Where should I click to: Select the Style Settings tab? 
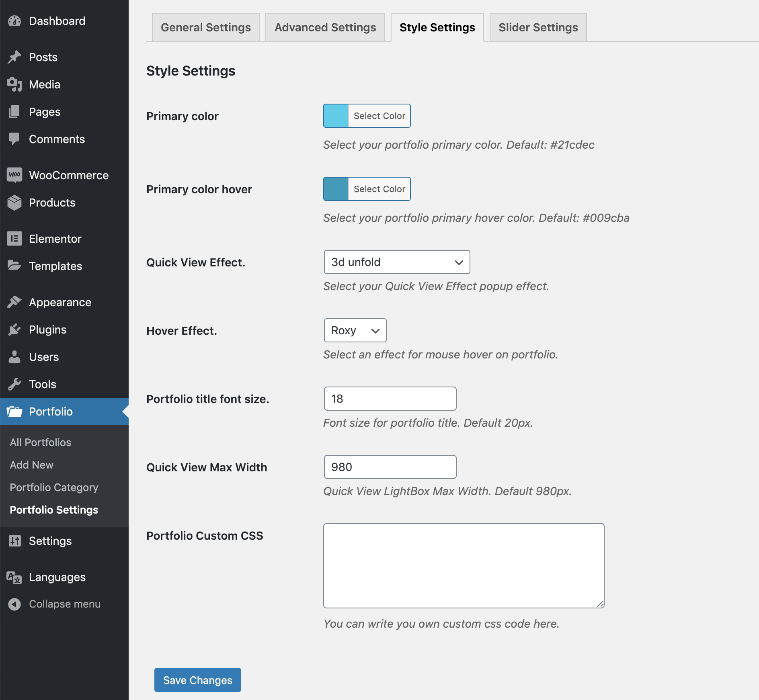click(437, 27)
